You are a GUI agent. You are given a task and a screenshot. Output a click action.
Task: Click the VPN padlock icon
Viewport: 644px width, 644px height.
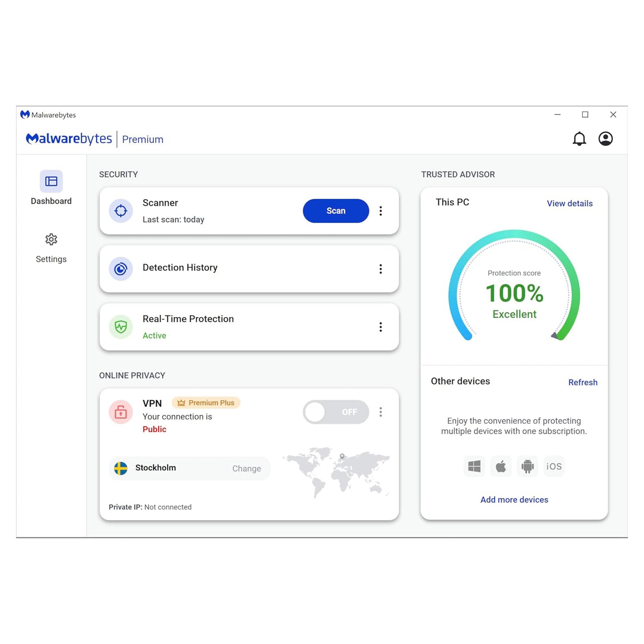120,412
